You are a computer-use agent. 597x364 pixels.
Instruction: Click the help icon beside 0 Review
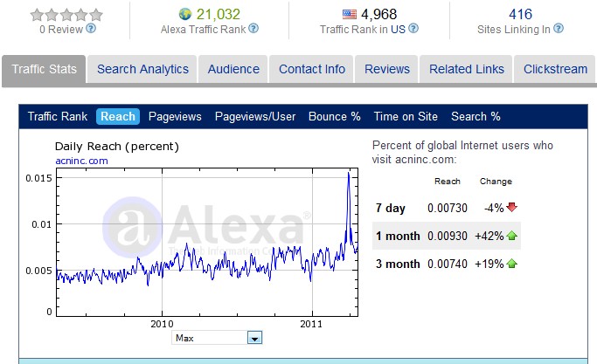(91, 29)
